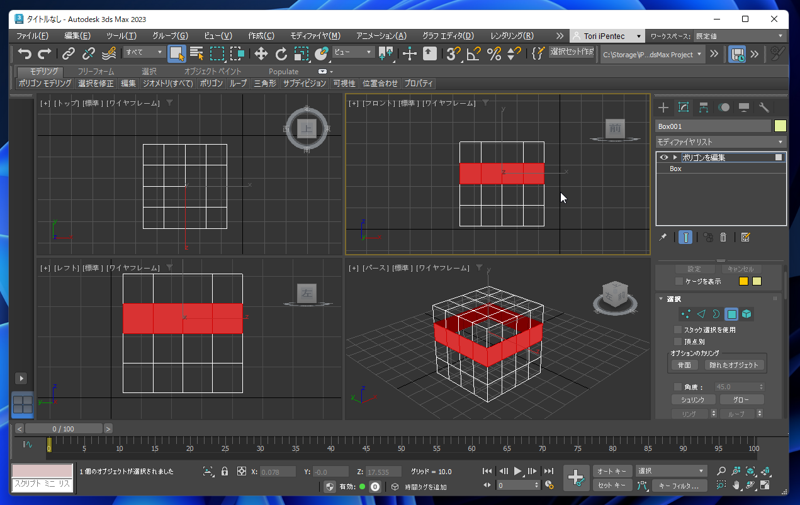Choose the Bind to Space Warp tool
The width and height of the screenshot is (800, 505).
click(109, 54)
